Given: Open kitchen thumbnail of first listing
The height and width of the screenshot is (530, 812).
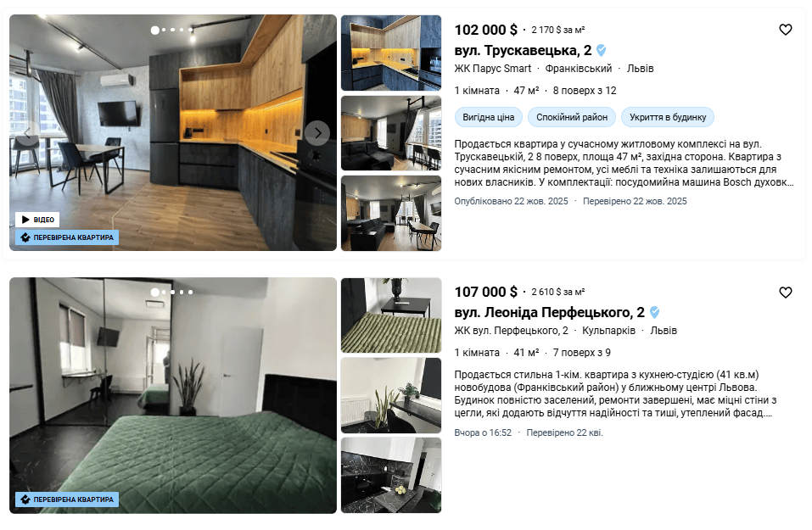Looking at the screenshot, I should (x=391, y=53).
